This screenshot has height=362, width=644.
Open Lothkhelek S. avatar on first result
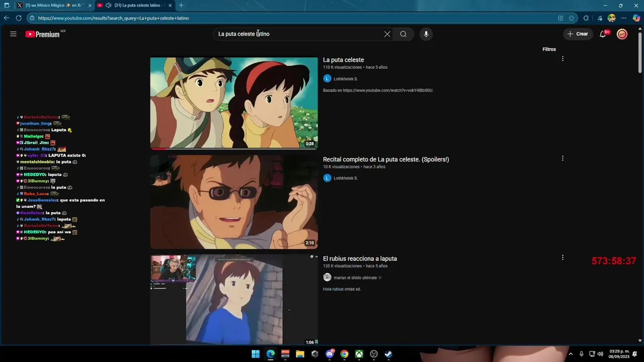point(327,79)
